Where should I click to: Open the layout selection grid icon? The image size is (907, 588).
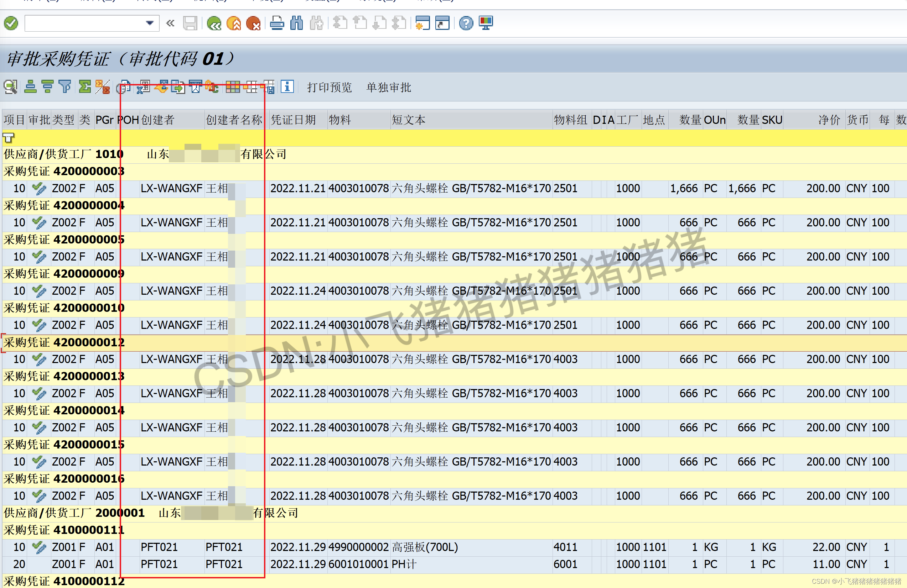point(233,87)
